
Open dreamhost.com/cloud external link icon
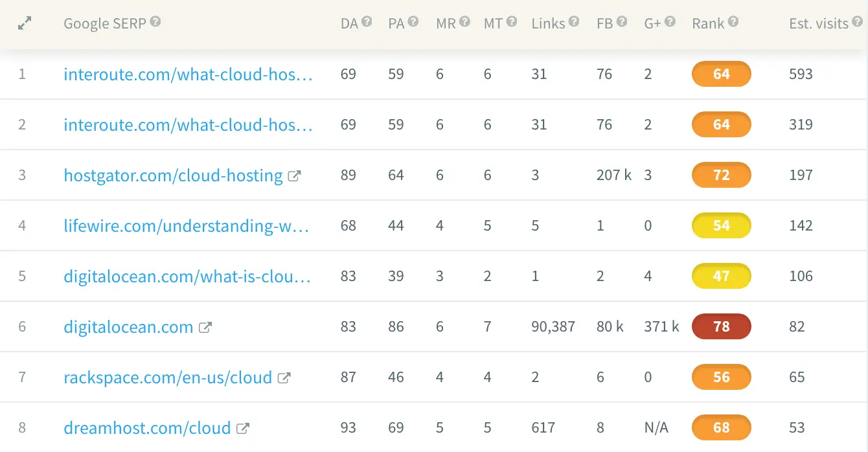pos(243,428)
